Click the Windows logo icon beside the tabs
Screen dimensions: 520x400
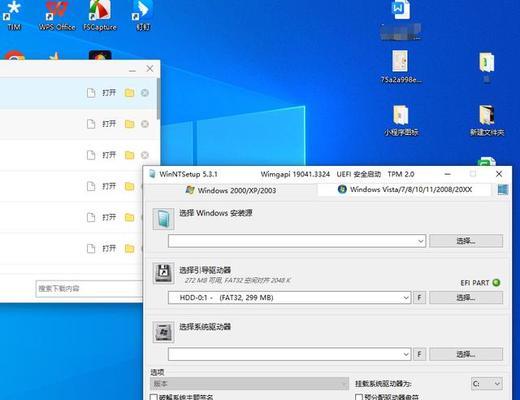503,190
